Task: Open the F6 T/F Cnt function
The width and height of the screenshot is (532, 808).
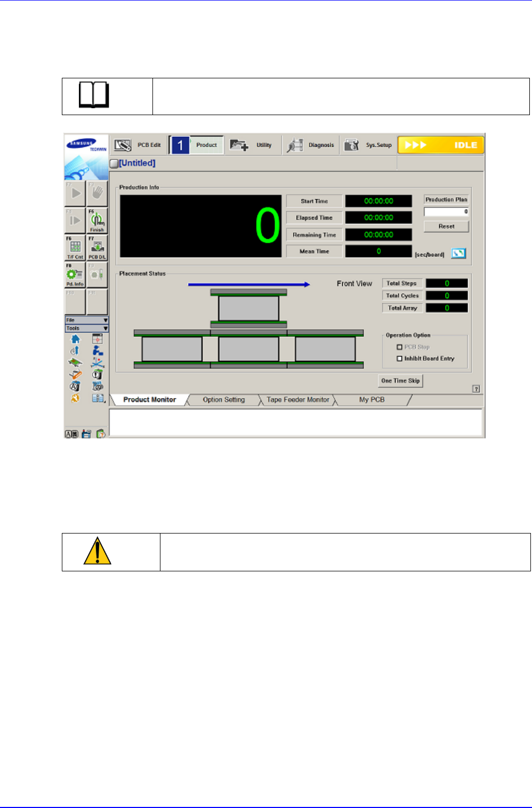Action: [75, 248]
